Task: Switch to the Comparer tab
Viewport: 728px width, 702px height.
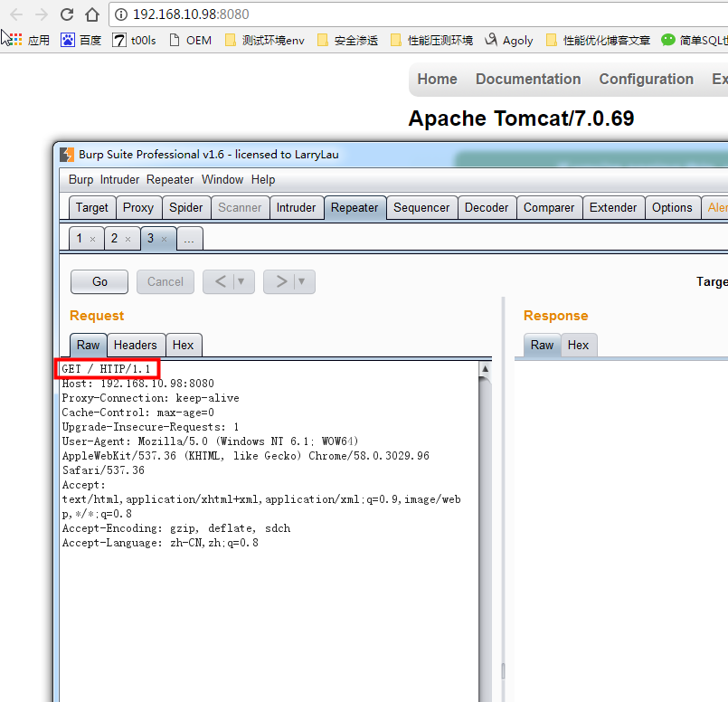Action: click(x=549, y=207)
